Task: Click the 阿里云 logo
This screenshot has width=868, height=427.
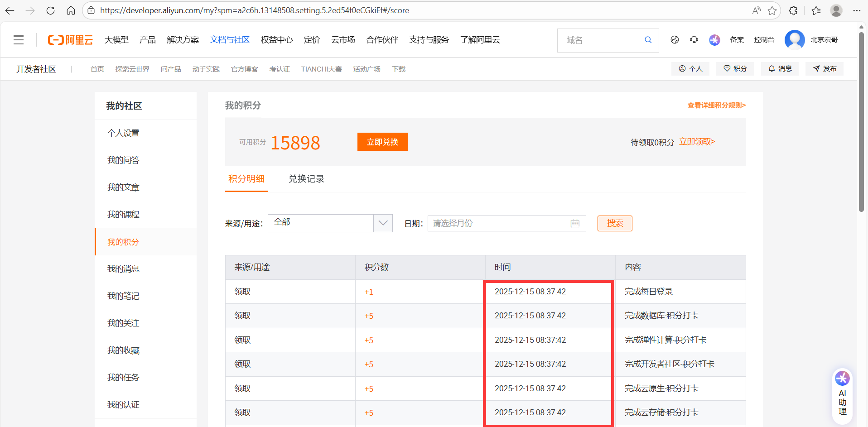Action: point(70,40)
